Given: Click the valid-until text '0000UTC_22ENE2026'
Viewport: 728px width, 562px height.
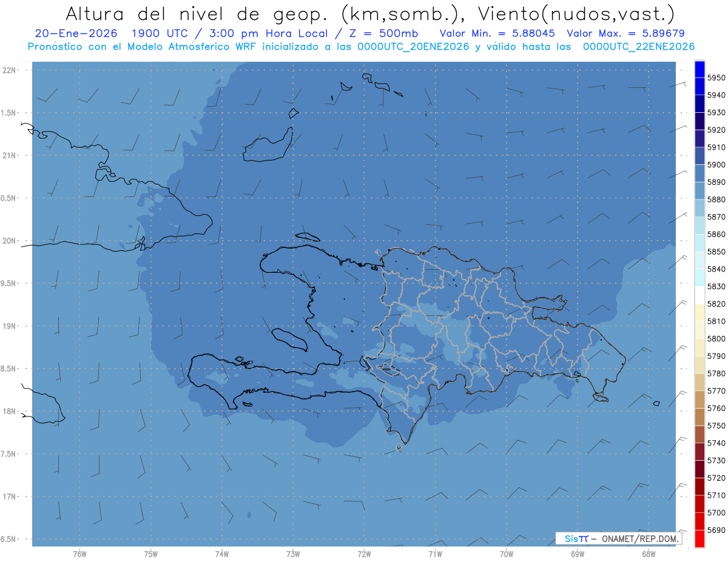Looking at the screenshot, I should pos(638,47).
